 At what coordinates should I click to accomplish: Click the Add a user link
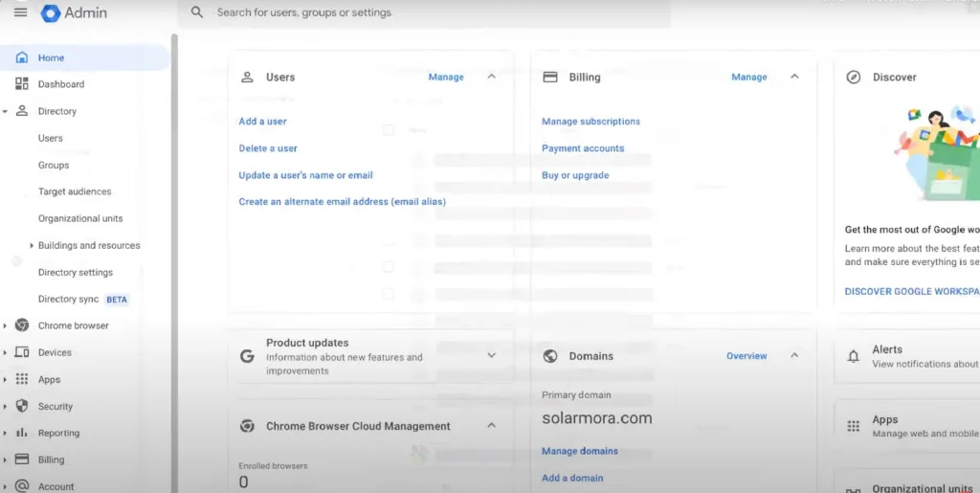(262, 122)
